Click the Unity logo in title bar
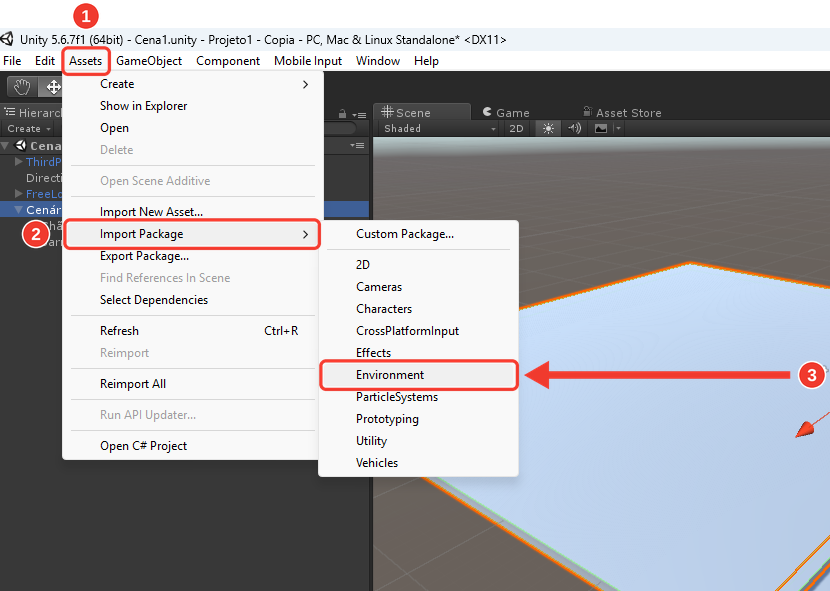This screenshot has height=591, width=830. click(x=7, y=39)
